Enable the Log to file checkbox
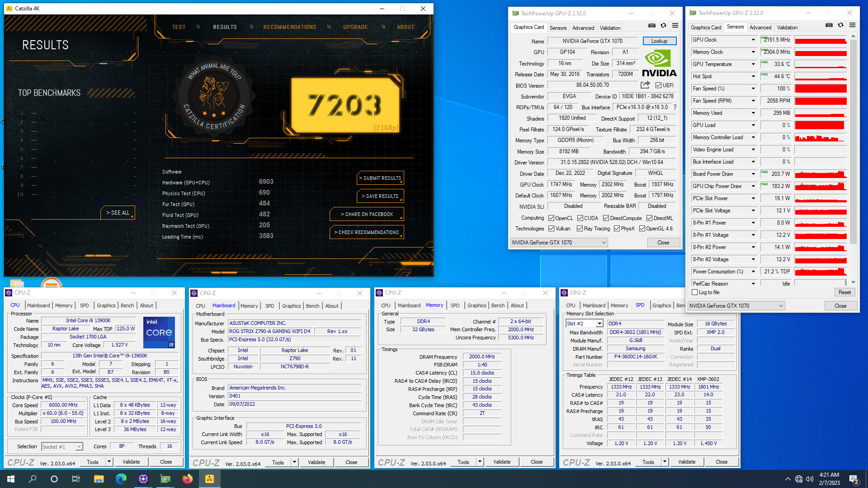The image size is (868, 488). (x=695, y=292)
